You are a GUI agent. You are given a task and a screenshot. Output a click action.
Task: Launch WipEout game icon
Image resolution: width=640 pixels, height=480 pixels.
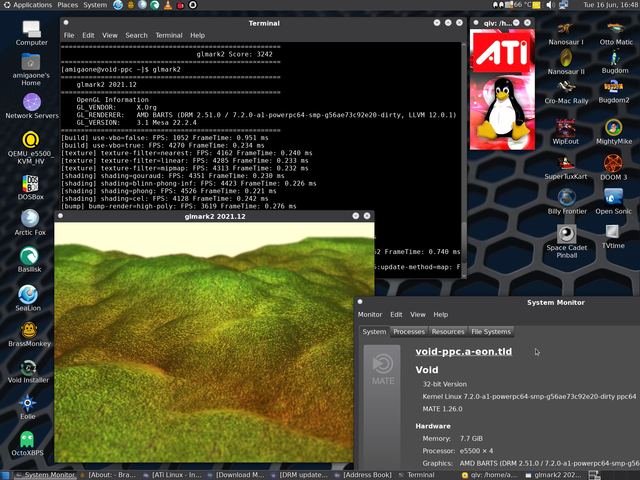565,131
